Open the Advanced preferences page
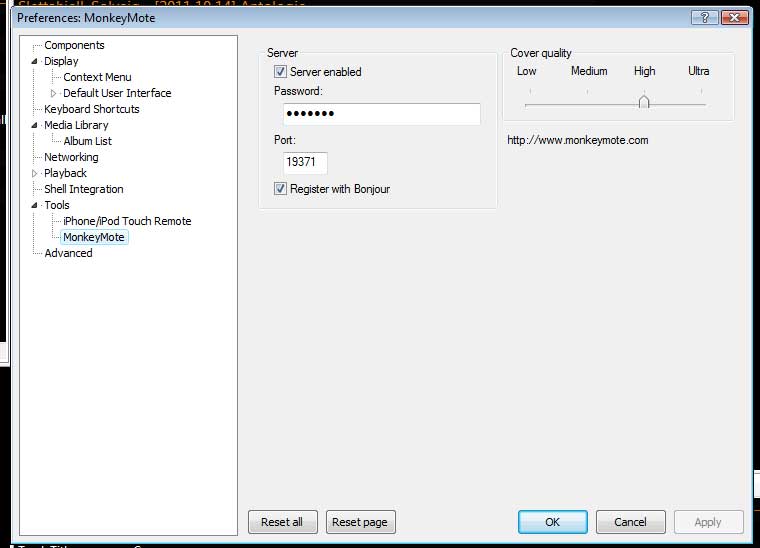This screenshot has height=548, width=760. [68, 253]
